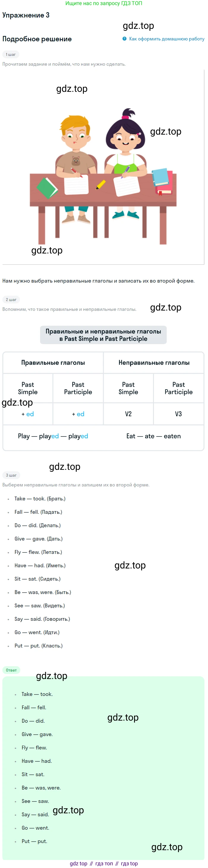The width and height of the screenshot is (208, 868).
Task: Click the '2 шаг' step badge
Action: click(11, 300)
